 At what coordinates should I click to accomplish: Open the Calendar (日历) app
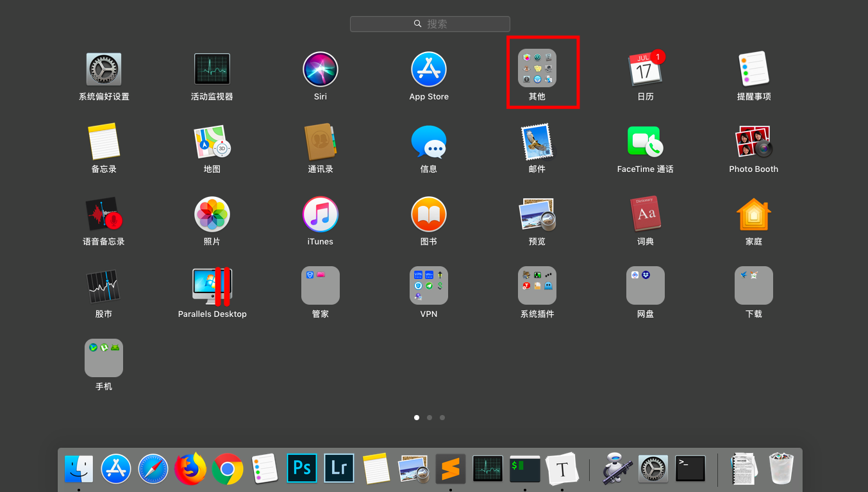click(x=645, y=69)
